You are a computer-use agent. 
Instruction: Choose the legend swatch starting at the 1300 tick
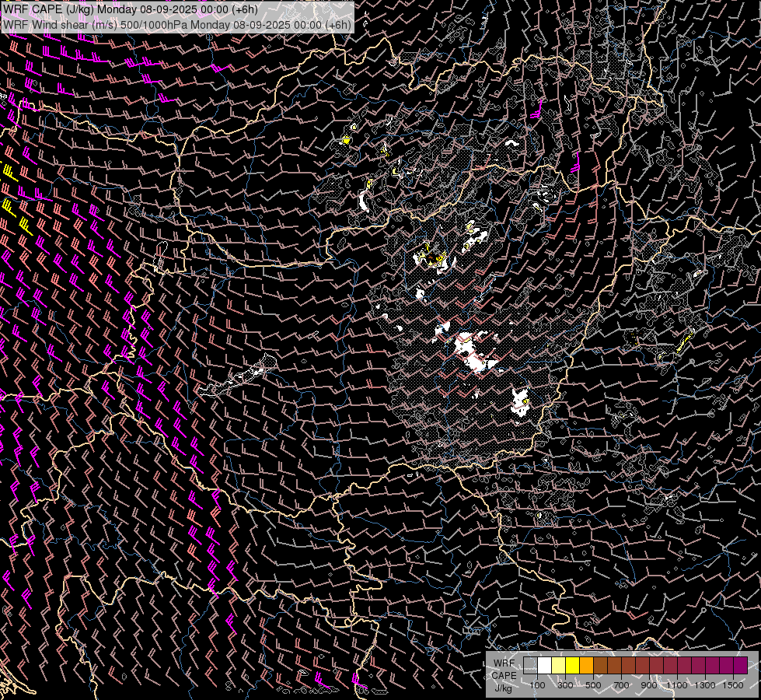[x=712, y=666]
